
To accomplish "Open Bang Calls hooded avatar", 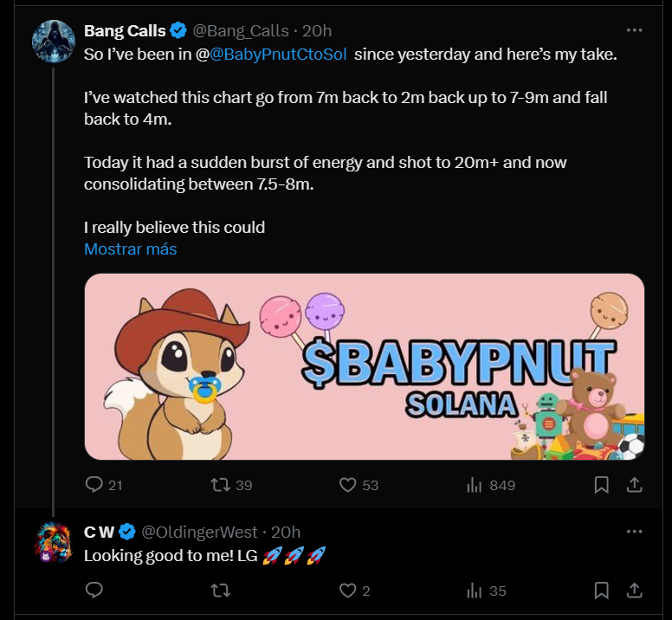I will coord(54,42).
